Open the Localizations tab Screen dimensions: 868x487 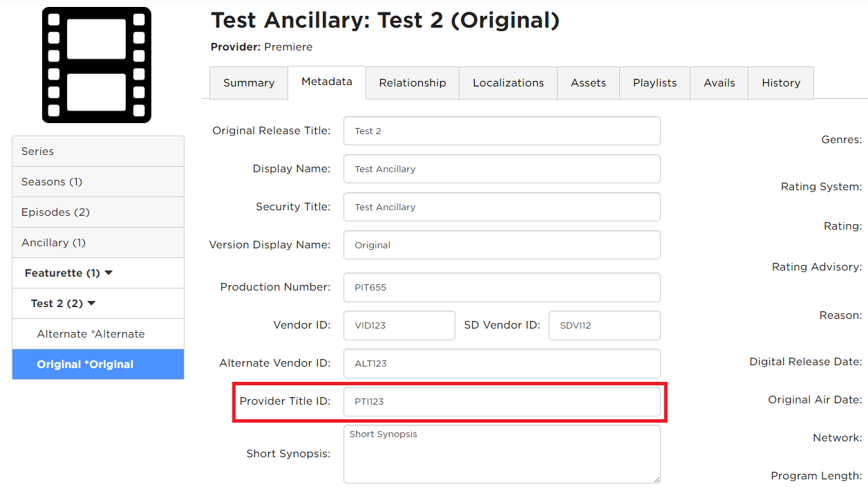click(x=509, y=83)
